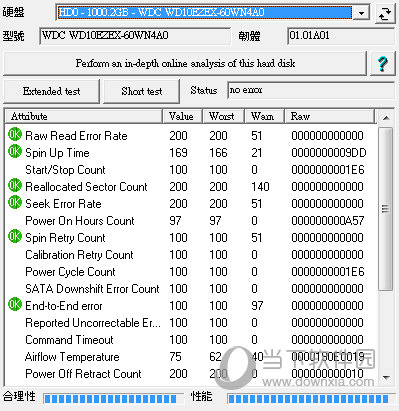
Task: Select the Airflow Temperature row
Action: click(192, 357)
